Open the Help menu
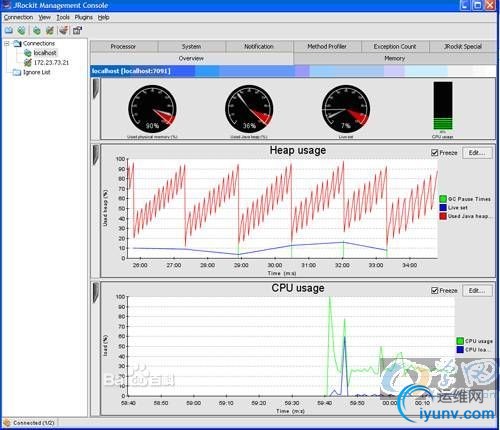 coord(104,17)
